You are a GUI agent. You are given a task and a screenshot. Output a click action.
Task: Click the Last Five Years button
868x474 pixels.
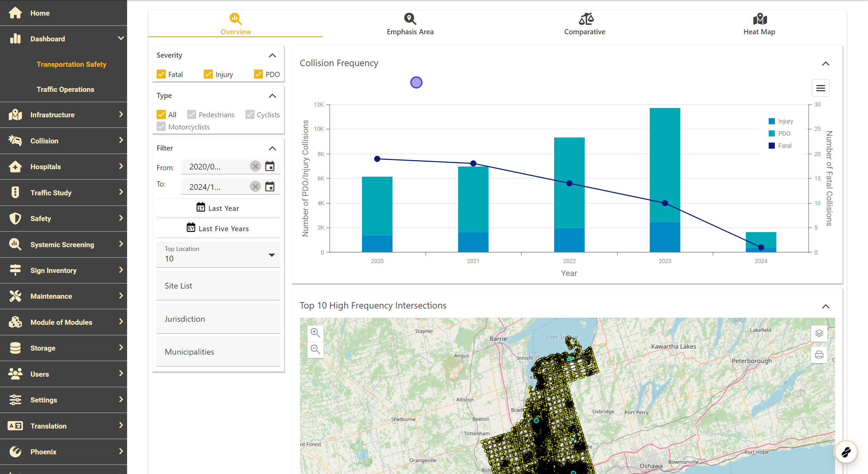click(218, 228)
